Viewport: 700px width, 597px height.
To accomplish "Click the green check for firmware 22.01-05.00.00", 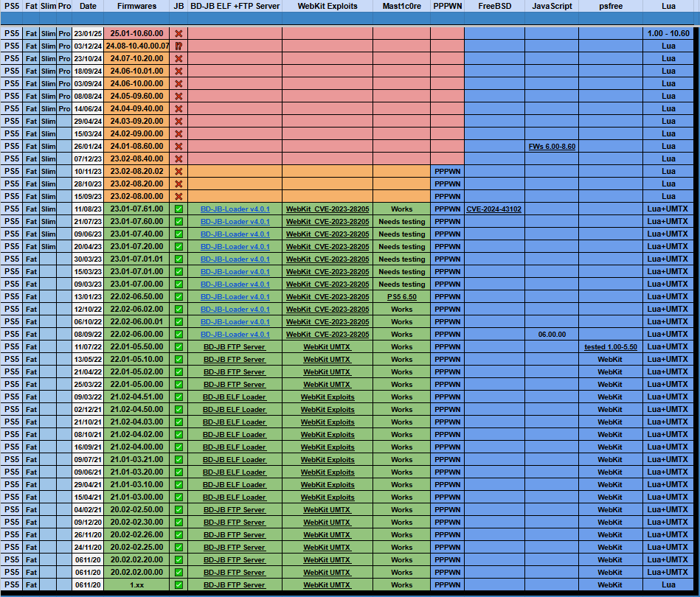I will [179, 384].
